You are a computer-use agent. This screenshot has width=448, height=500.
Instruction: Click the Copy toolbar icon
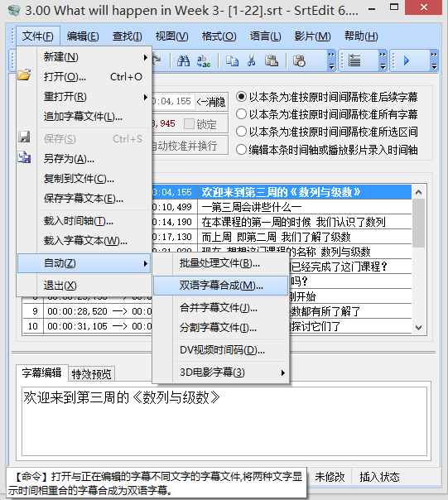point(232,60)
